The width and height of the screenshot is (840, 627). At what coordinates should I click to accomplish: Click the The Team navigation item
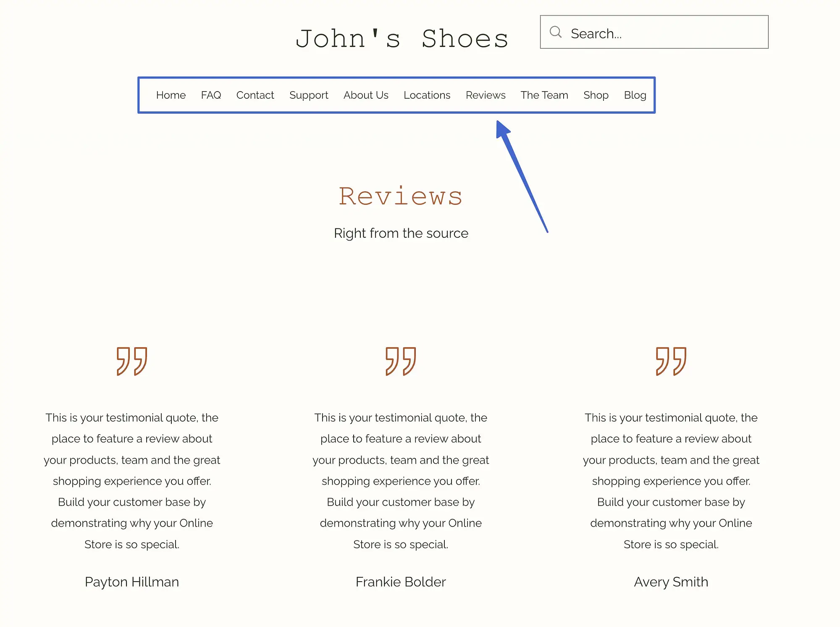[544, 95]
